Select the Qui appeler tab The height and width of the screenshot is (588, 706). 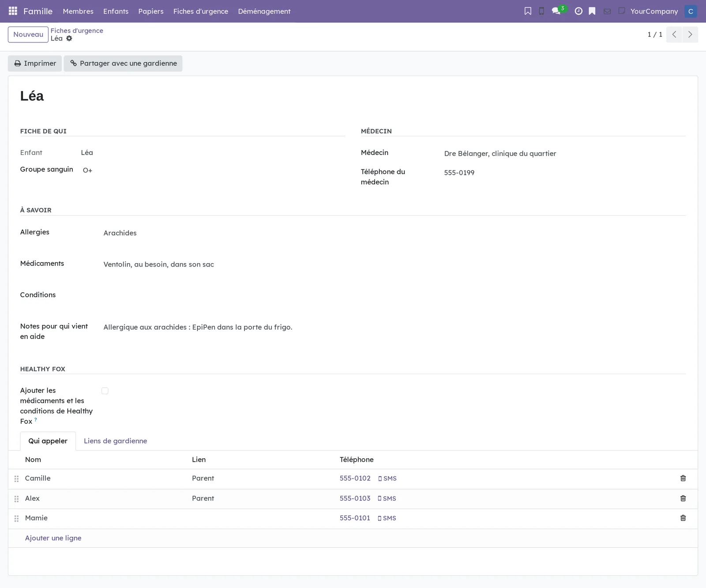(48, 441)
